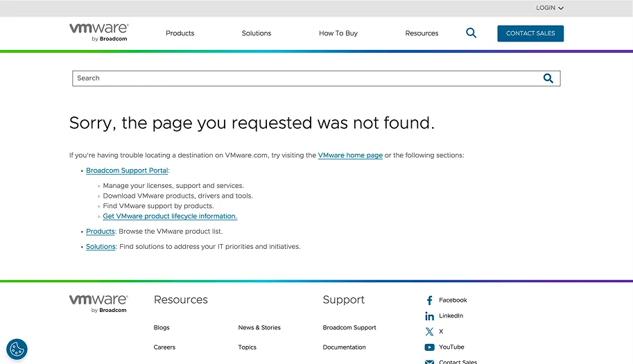Open the Documentation footer link
The width and height of the screenshot is (633, 364).
pos(344,347)
